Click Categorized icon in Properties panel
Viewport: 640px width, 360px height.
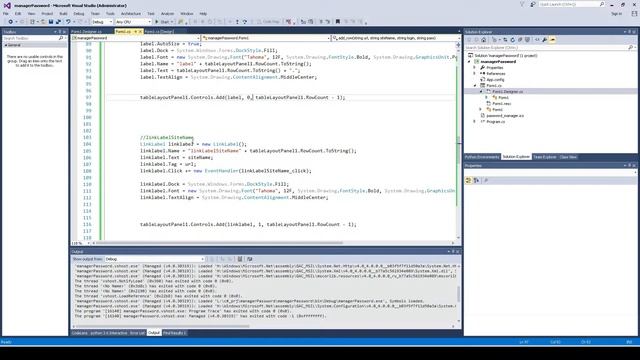pyautogui.click(x=469, y=180)
